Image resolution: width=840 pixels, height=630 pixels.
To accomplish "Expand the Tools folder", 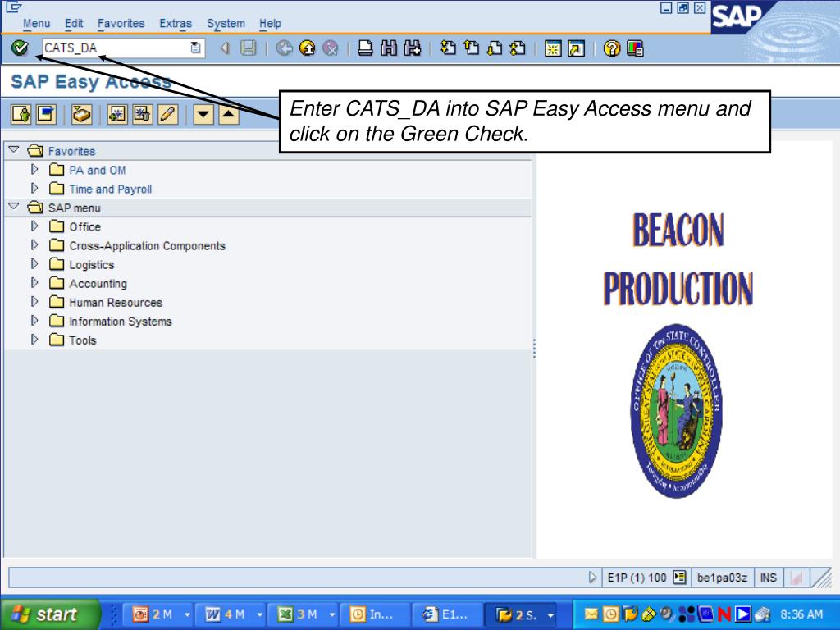I will [34, 339].
